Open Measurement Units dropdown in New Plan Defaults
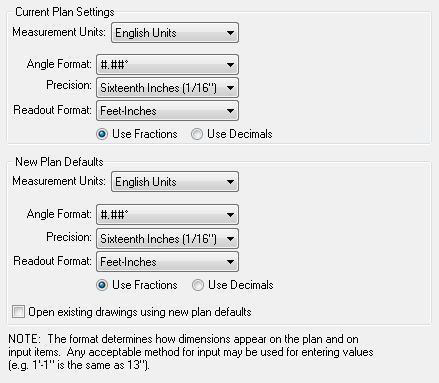Screen dimensions: 439x383 tap(175, 182)
